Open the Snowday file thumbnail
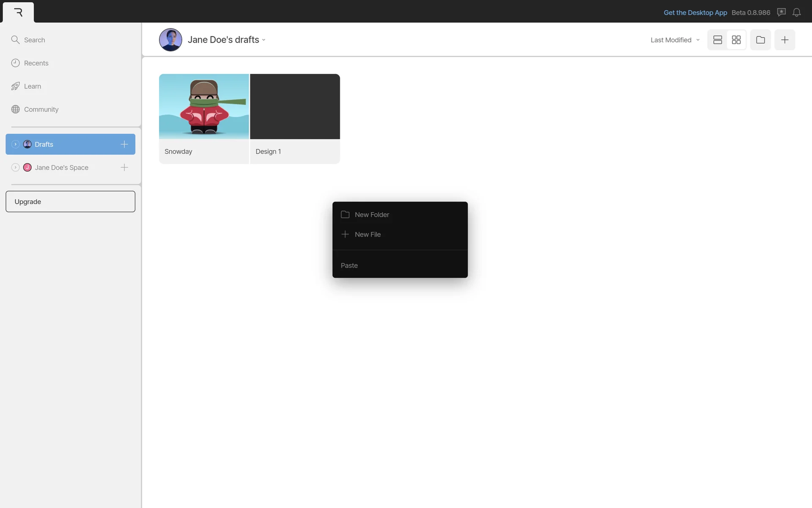This screenshot has height=508, width=812. point(204,107)
